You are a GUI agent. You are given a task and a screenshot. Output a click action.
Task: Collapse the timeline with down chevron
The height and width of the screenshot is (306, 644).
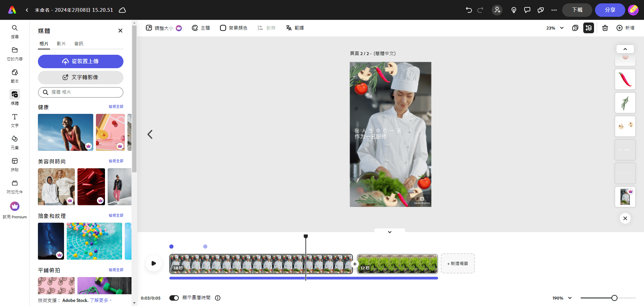pyautogui.click(x=390, y=232)
